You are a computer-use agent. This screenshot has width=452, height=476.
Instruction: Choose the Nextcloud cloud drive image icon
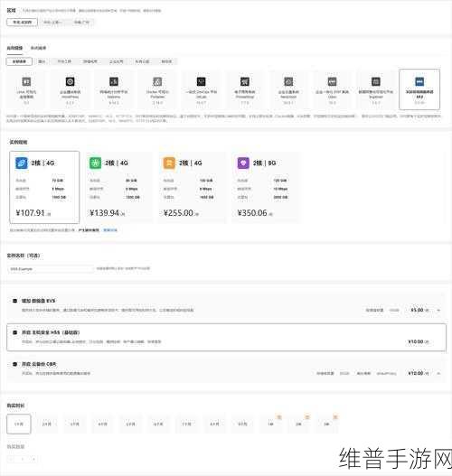coord(288,81)
